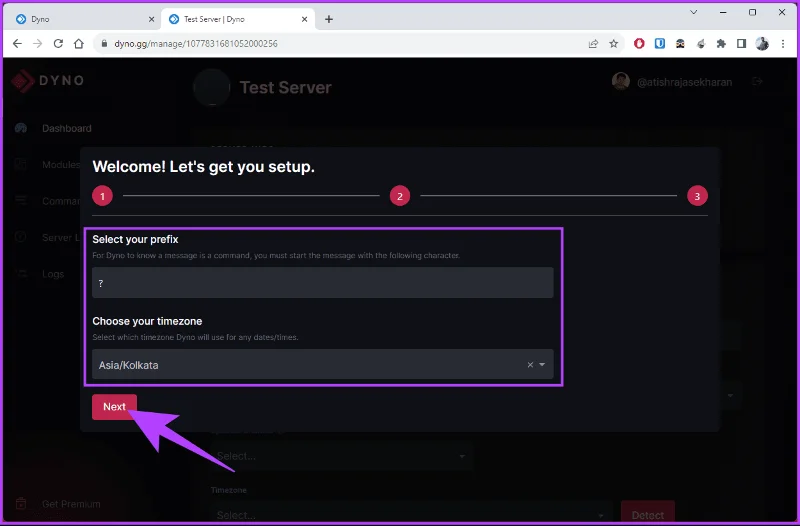
Task: Bookmark this page with star
Action: coord(614,44)
